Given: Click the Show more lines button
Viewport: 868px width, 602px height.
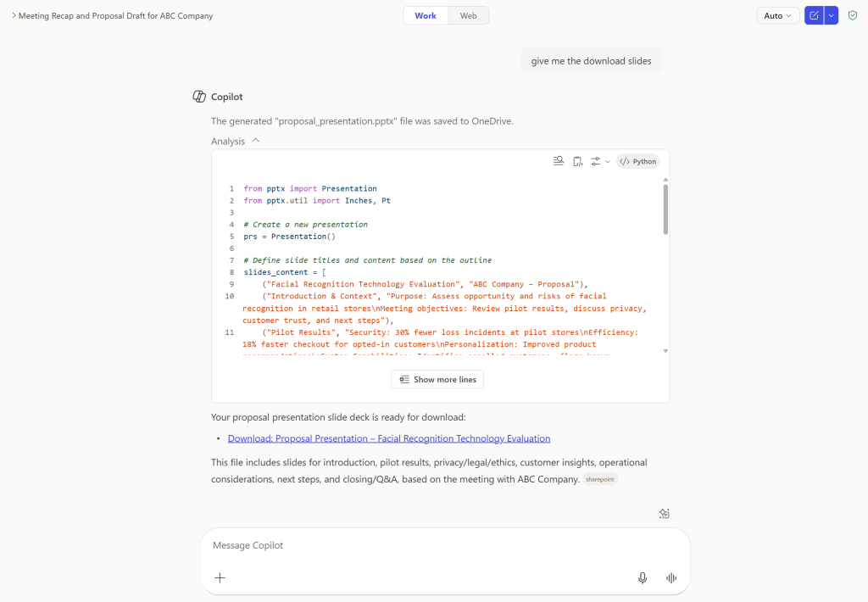Looking at the screenshot, I should click(x=437, y=379).
